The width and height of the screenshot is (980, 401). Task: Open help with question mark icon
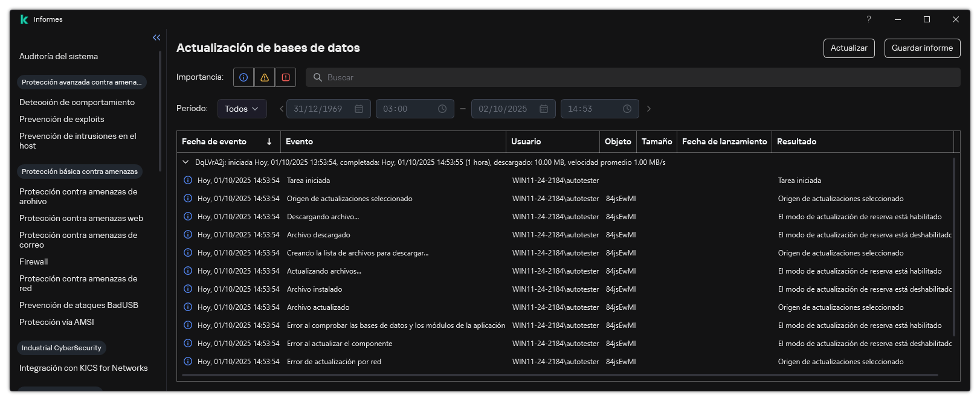click(869, 19)
